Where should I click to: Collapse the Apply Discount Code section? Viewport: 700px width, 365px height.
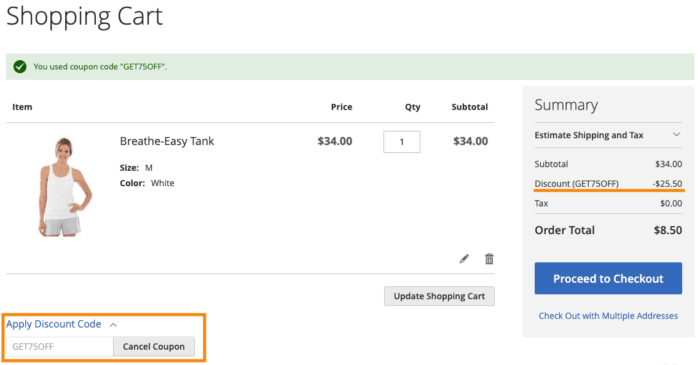(x=113, y=325)
